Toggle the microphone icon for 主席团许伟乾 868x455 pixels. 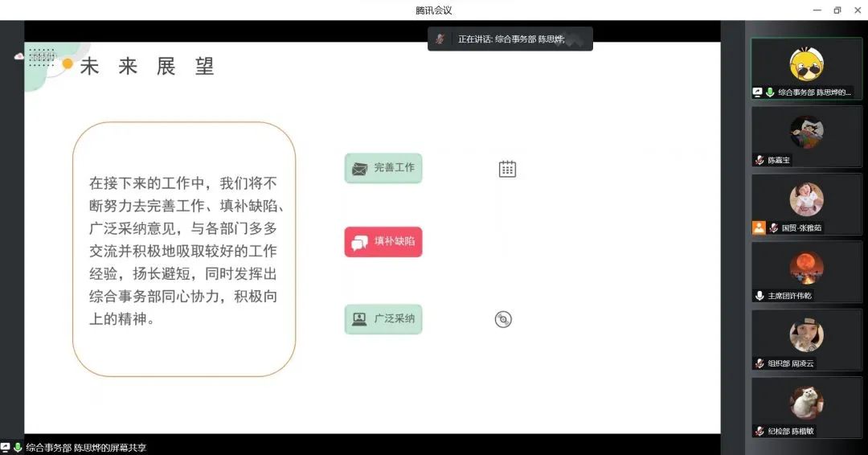[759, 296]
